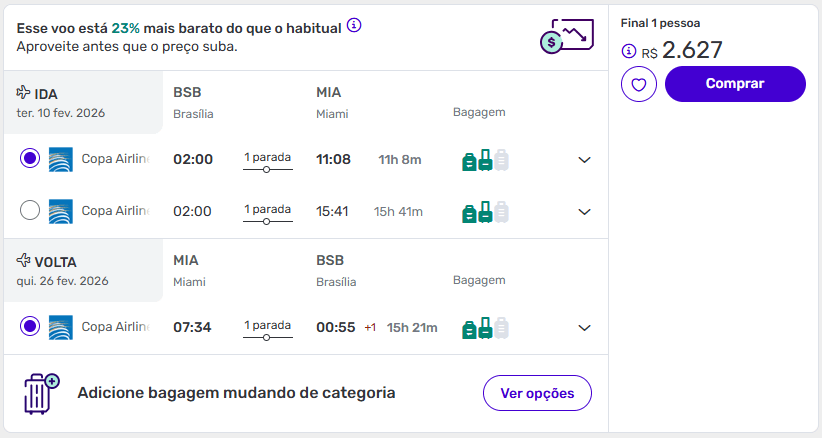Image resolution: width=822 pixels, height=438 pixels.
Task: Click the info icon beside the discount message
Action: pyautogui.click(x=354, y=25)
